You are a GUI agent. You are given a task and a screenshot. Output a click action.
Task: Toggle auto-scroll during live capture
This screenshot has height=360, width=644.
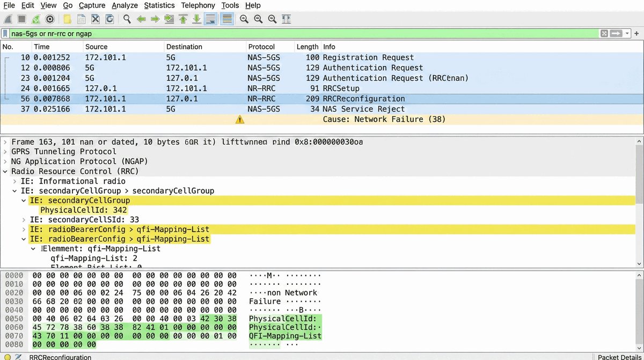pyautogui.click(x=211, y=19)
